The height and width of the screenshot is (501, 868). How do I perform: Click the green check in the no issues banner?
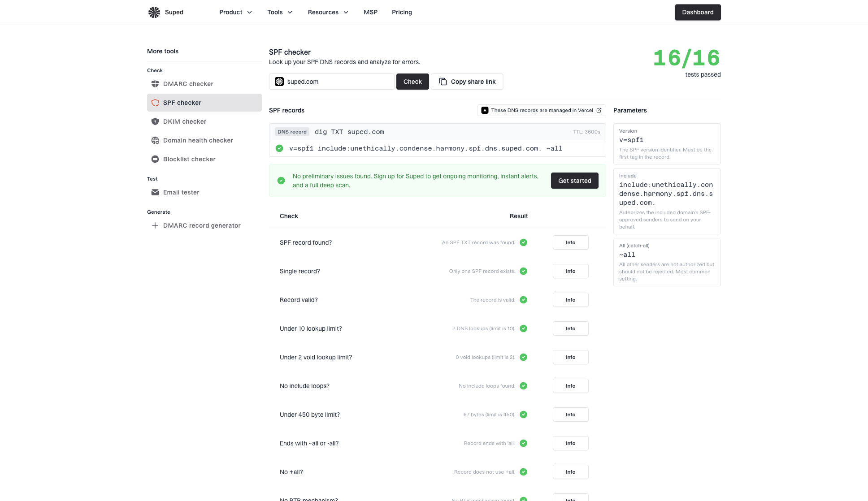click(x=281, y=181)
